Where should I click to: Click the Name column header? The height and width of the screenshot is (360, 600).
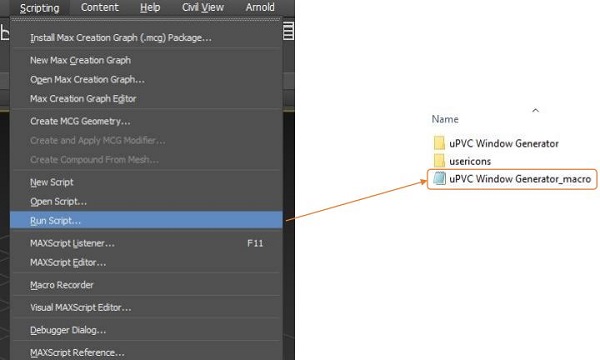point(445,119)
